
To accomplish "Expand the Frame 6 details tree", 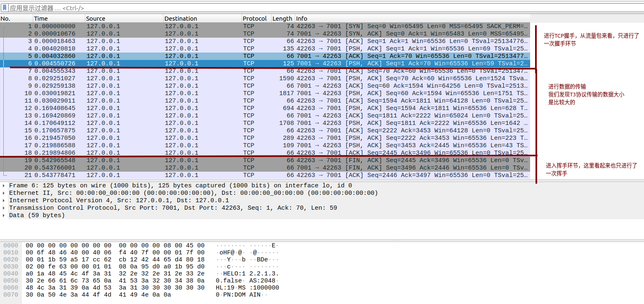I will click(x=4, y=186).
